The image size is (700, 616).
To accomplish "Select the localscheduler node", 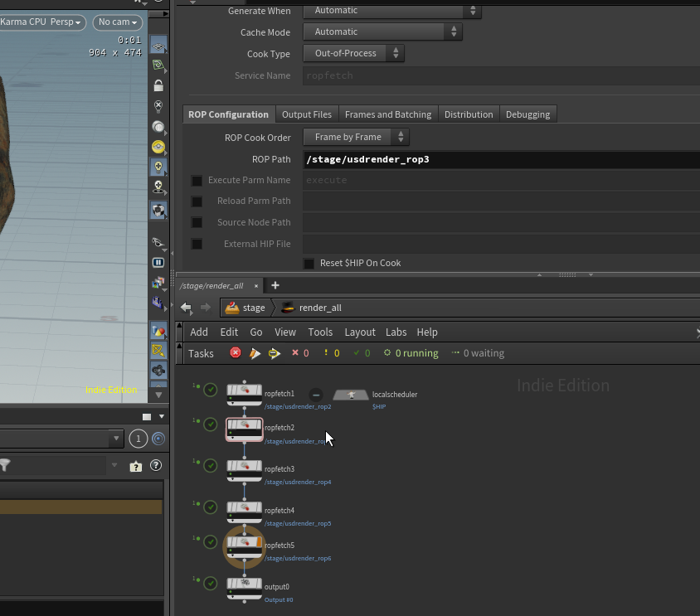I will click(x=351, y=395).
